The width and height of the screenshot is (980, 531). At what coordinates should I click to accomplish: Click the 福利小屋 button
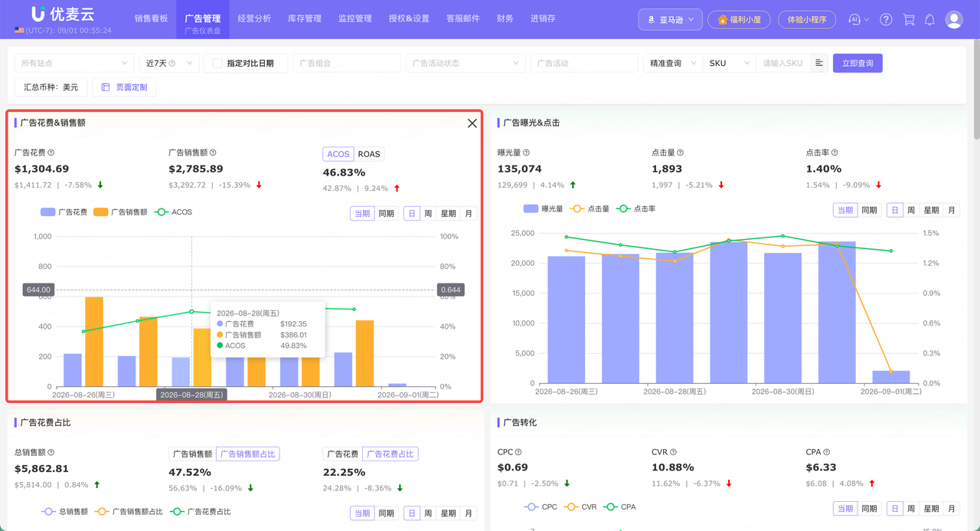[739, 20]
